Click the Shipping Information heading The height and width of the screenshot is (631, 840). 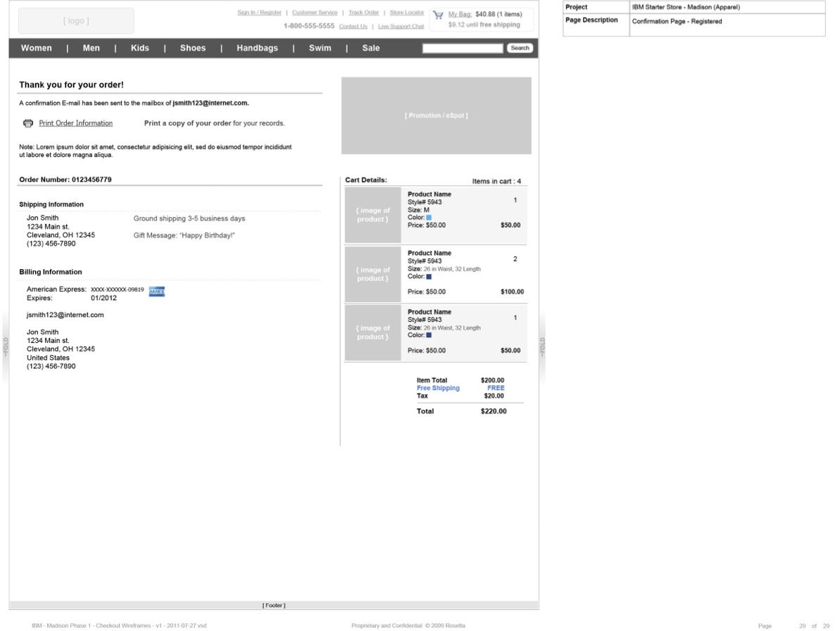51,205
